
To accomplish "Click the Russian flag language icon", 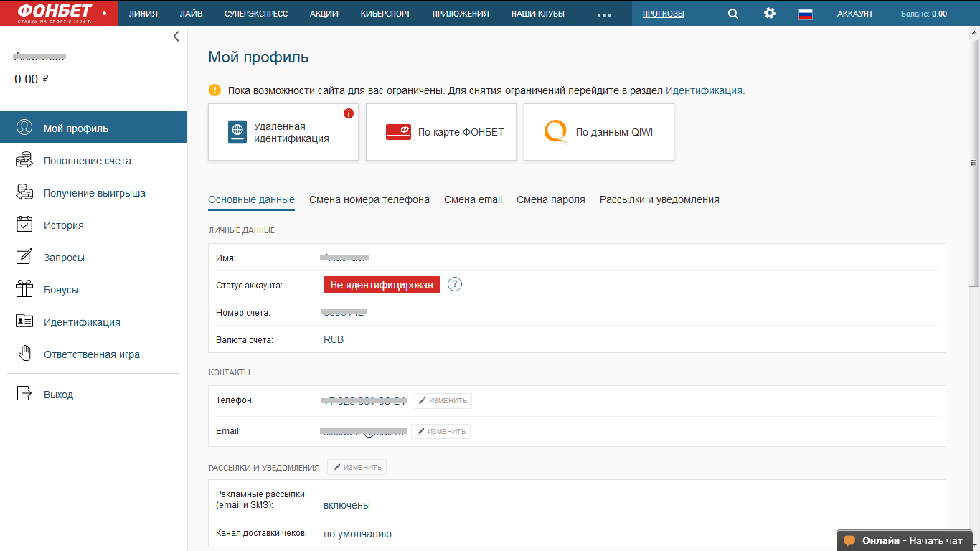I will 805,14.
